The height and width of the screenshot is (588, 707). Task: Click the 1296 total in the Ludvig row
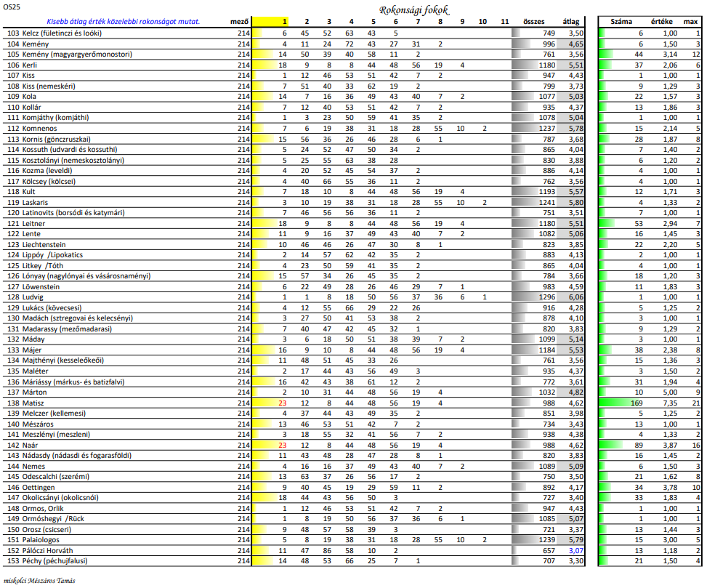[544, 297]
